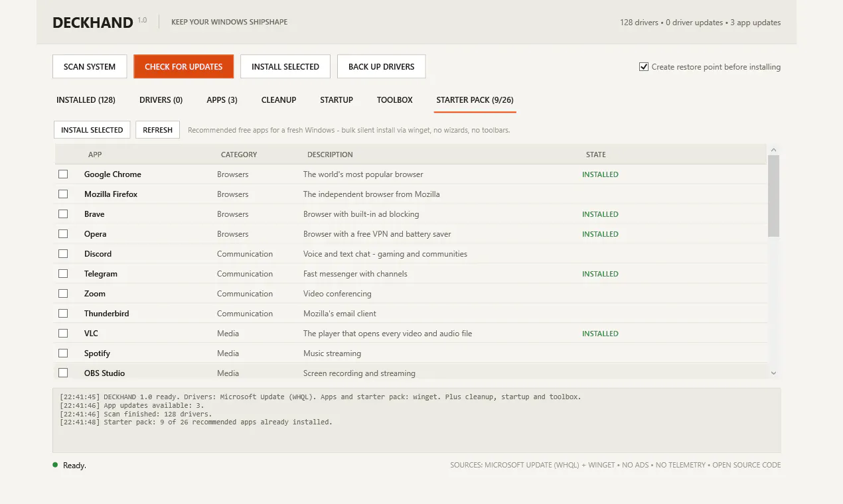Click the sources footer text
This screenshot has width=843, height=504.
pos(615,465)
